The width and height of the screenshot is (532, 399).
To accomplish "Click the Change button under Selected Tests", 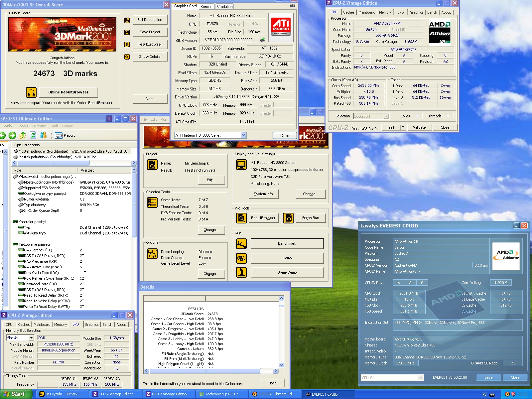I will pyautogui.click(x=211, y=230).
